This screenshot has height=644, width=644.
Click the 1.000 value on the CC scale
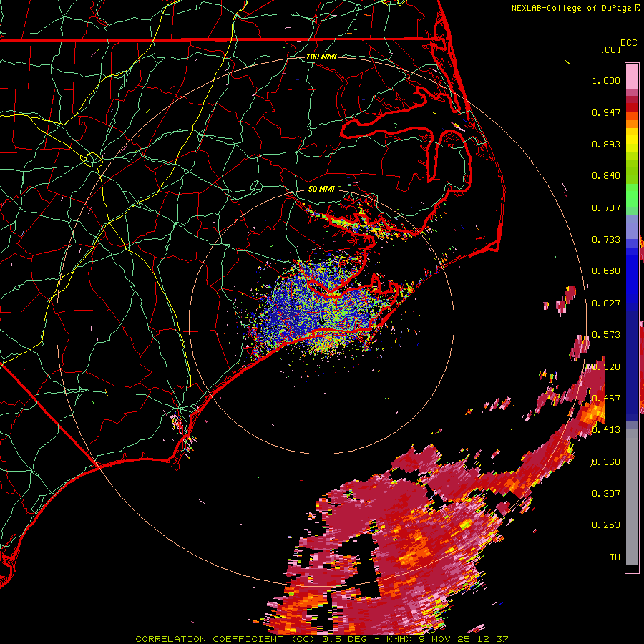(606, 80)
